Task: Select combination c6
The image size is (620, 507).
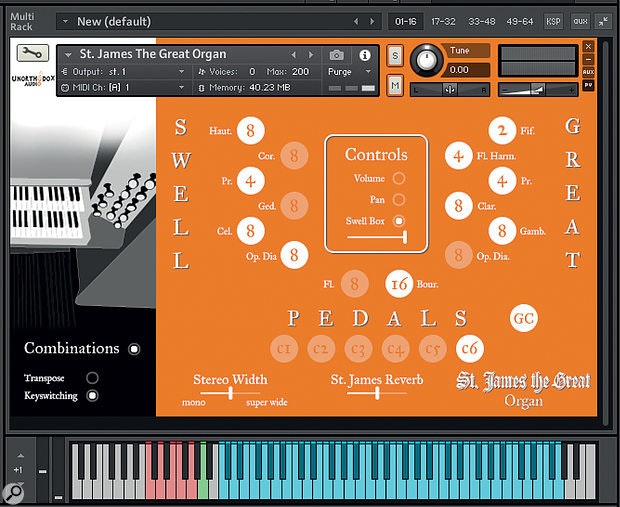Action: (470, 349)
